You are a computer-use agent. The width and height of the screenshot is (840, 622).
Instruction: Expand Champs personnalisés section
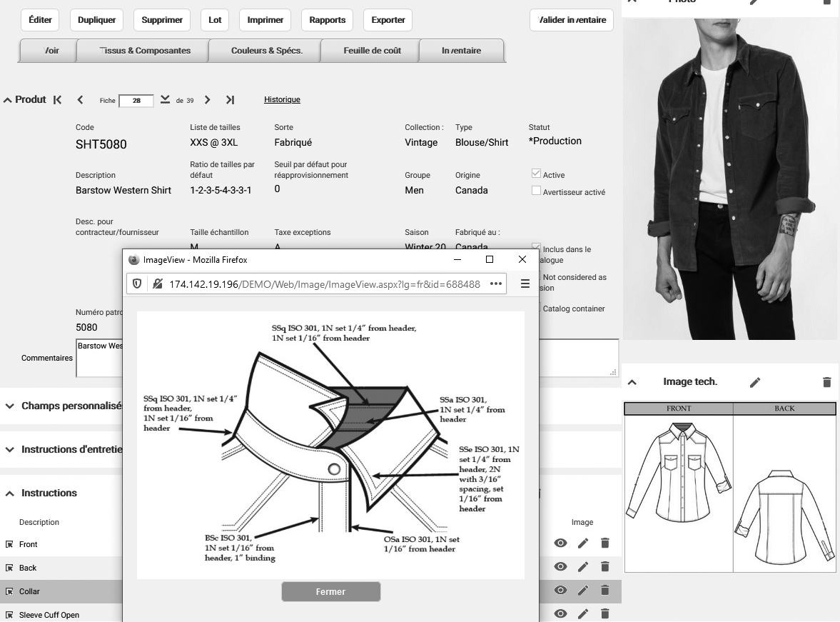(10, 406)
